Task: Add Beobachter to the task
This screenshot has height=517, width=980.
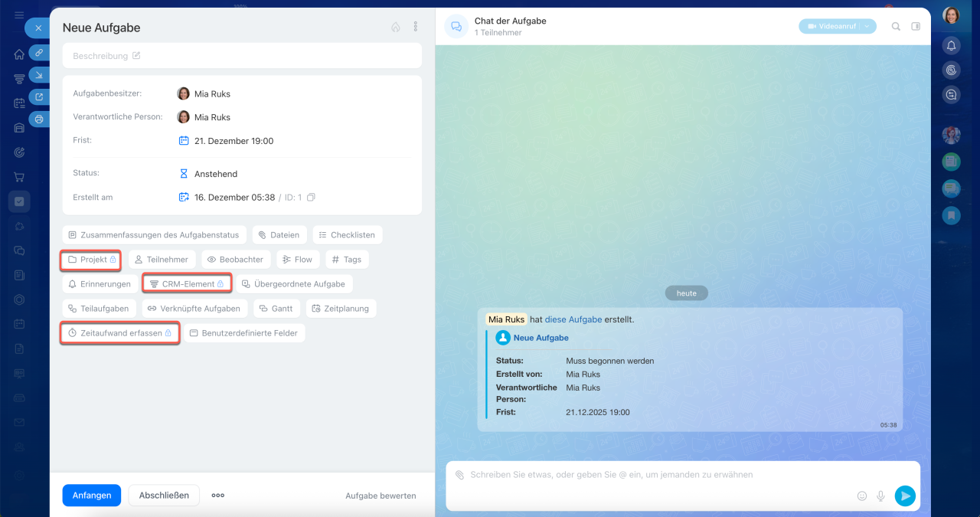Action: pos(236,260)
